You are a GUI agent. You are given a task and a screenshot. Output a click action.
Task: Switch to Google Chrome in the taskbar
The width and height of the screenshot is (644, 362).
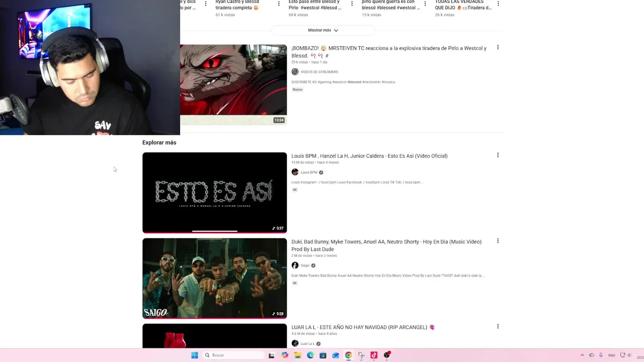[348, 355]
